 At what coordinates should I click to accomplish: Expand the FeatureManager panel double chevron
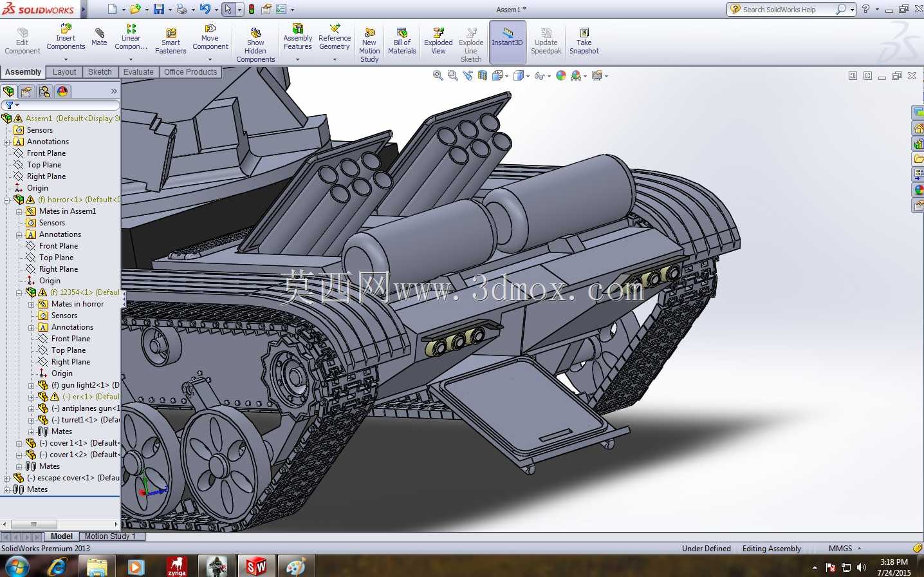(x=114, y=91)
